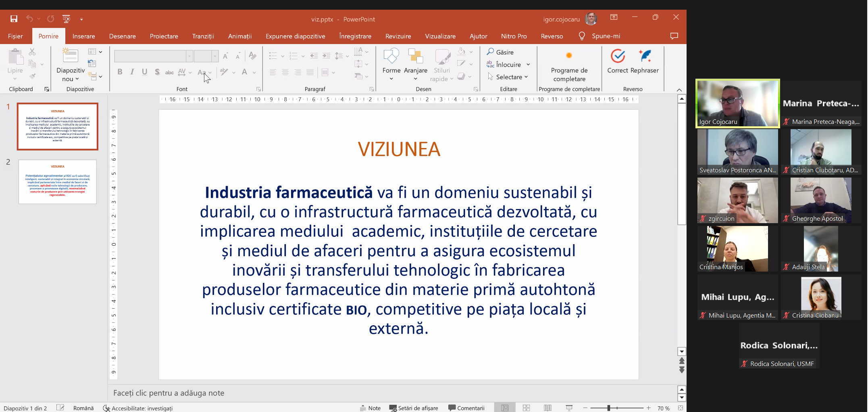This screenshot has height=412, width=868.
Task: Start slideshow from status bar icon
Action: [x=569, y=408]
